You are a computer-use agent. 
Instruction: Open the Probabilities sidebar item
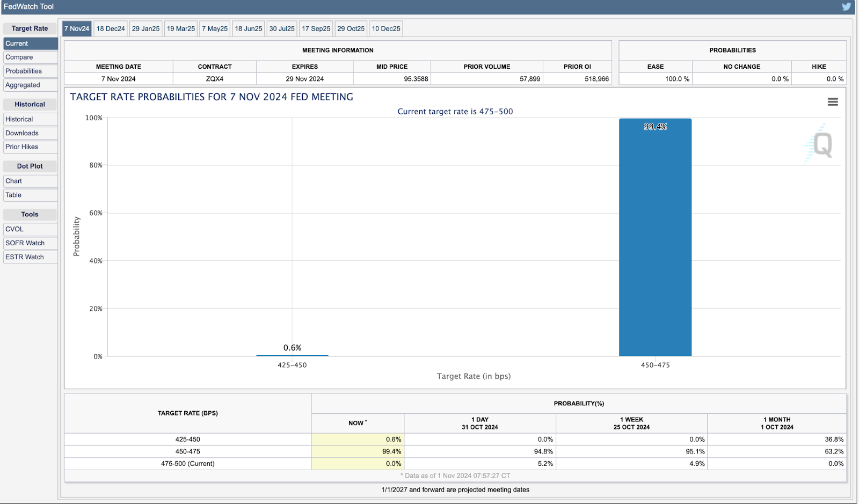(x=30, y=71)
